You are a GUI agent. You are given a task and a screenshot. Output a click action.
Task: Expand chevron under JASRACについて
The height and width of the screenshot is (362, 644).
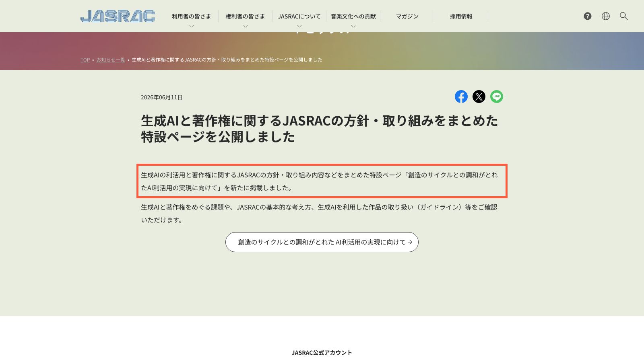click(299, 26)
